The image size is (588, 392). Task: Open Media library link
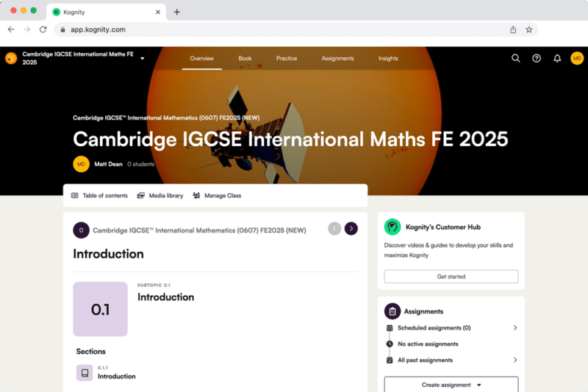pos(160,195)
